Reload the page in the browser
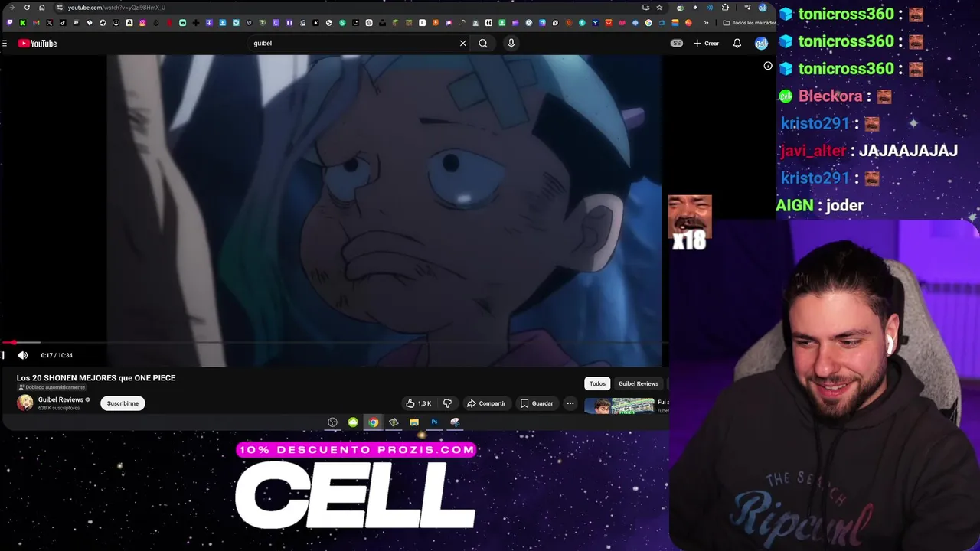980x551 pixels. point(27,8)
